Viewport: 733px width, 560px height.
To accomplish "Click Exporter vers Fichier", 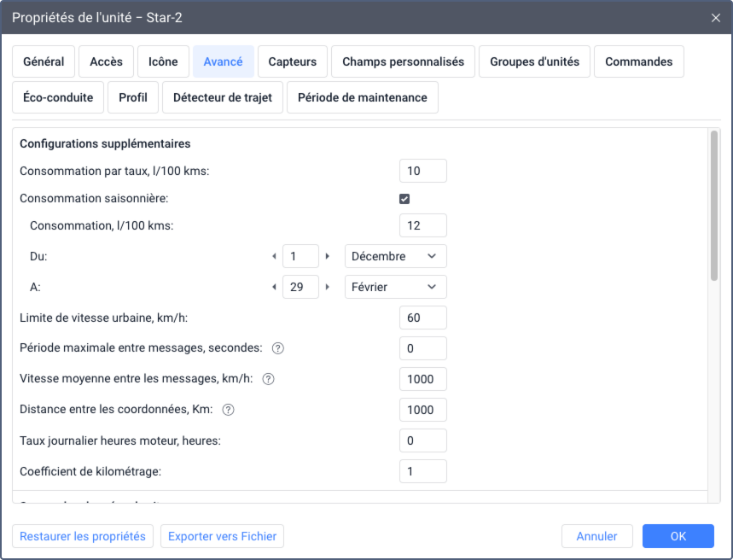I will pyautogui.click(x=222, y=536).
